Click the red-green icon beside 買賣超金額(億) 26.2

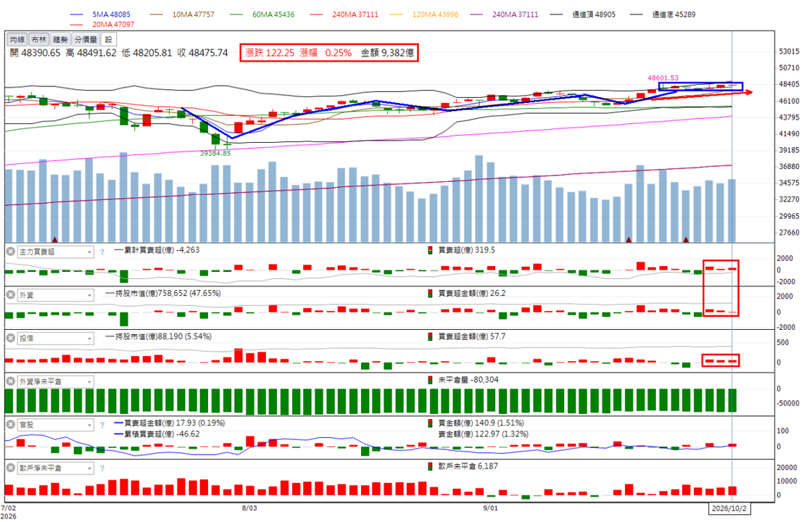[x=431, y=294]
